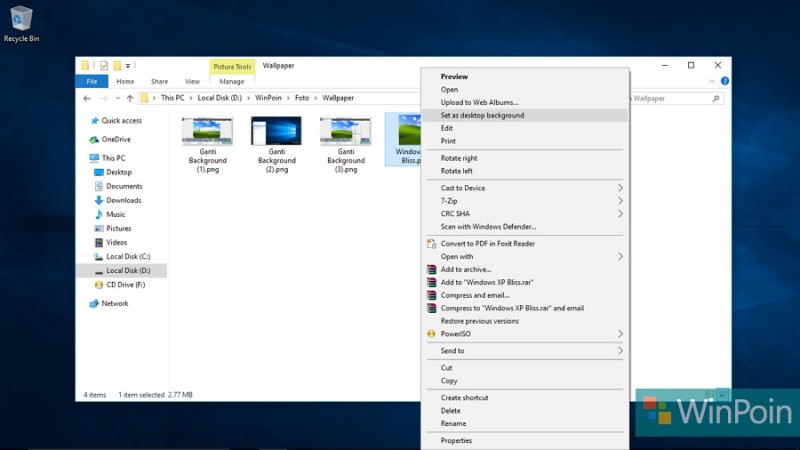Open Downloads folder in navigation pane

pos(118,201)
